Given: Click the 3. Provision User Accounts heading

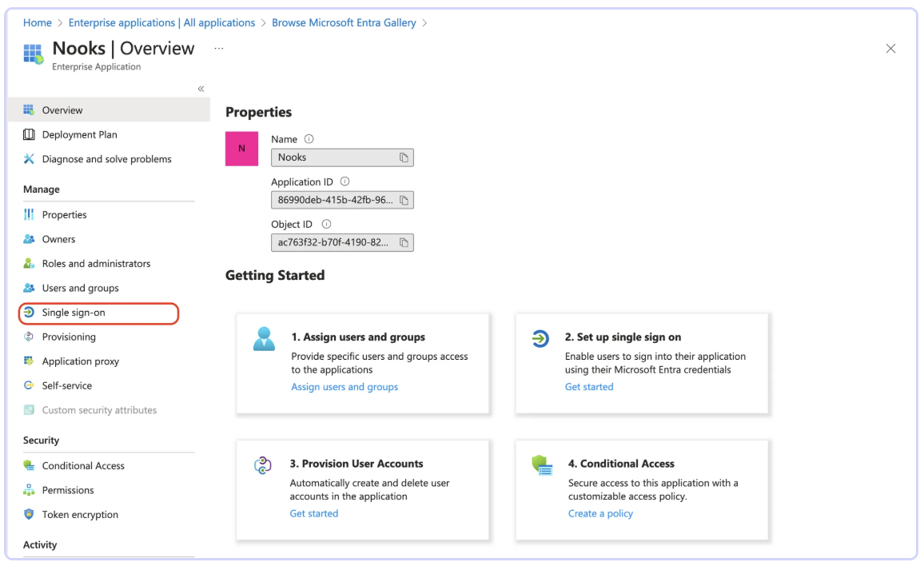Looking at the screenshot, I should pos(356,464).
